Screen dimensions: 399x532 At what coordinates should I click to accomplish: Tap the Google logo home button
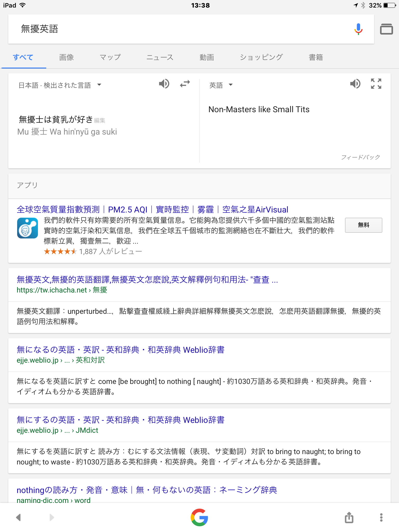[x=199, y=517]
